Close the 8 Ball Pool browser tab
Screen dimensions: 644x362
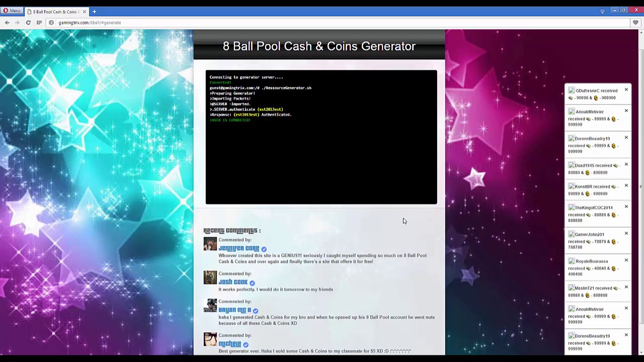(84, 12)
